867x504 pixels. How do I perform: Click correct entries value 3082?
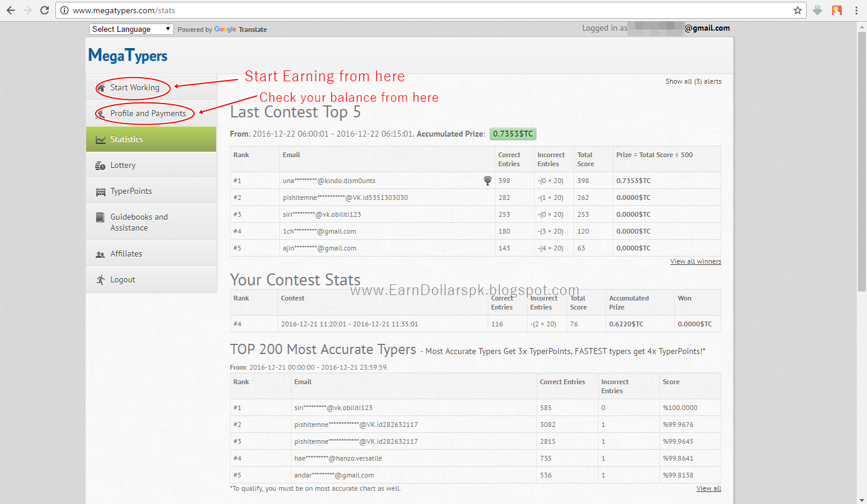(548, 425)
